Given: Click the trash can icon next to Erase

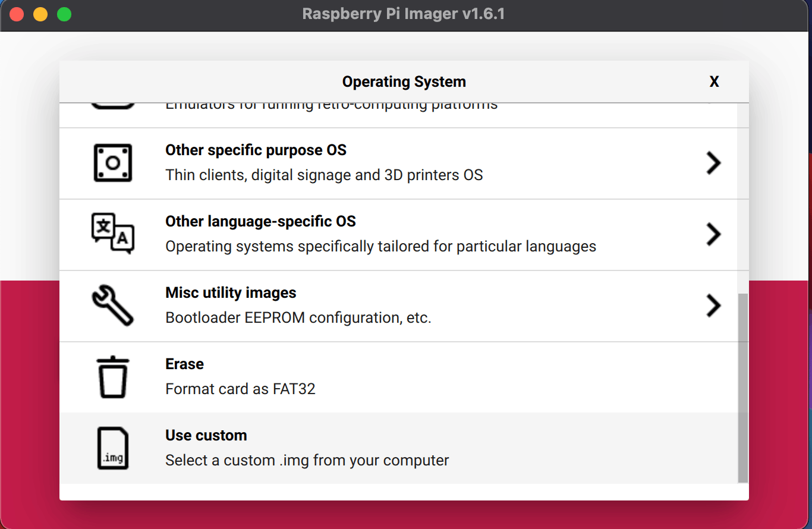Looking at the screenshot, I should click(x=113, y=376).
